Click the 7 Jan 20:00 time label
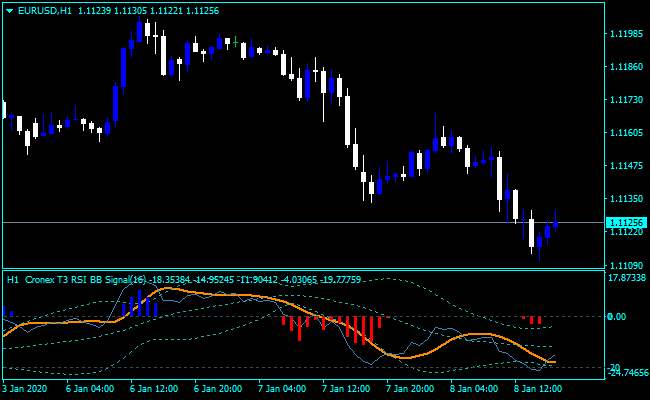Screen dimensions: 650x400 pyautogui.click(x=410, y=389)
